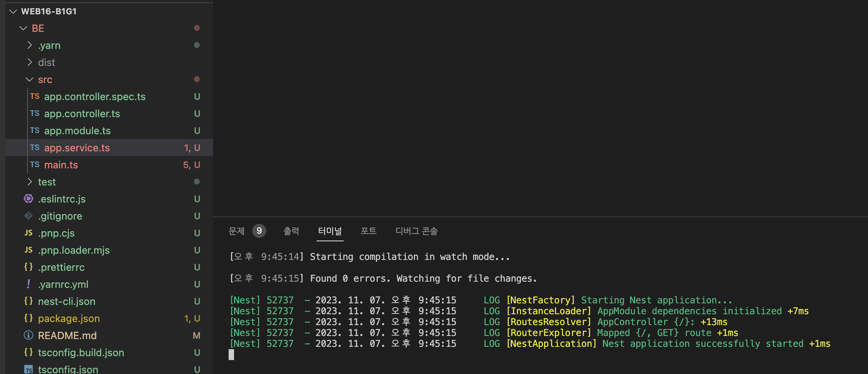Switch to the 출력 tab
The height and width of the screenshot is (374, 868).
click(x=291, y=231)
